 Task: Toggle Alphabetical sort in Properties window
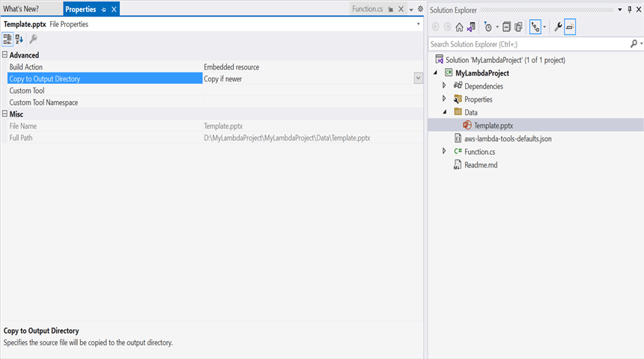pyautogui.click(x=19, y=40)
